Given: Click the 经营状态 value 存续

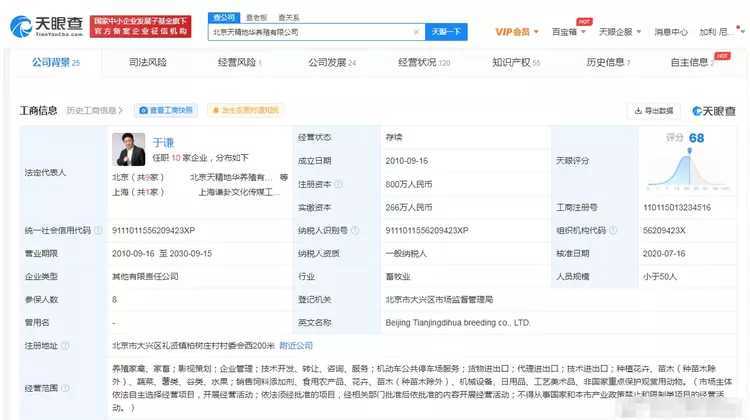Looking at the screenshot, I should point(394,137).
